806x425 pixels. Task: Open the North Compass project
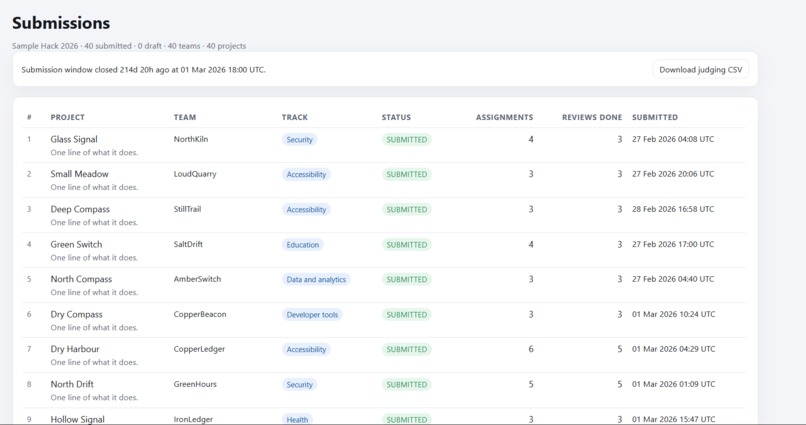(81, 279)
